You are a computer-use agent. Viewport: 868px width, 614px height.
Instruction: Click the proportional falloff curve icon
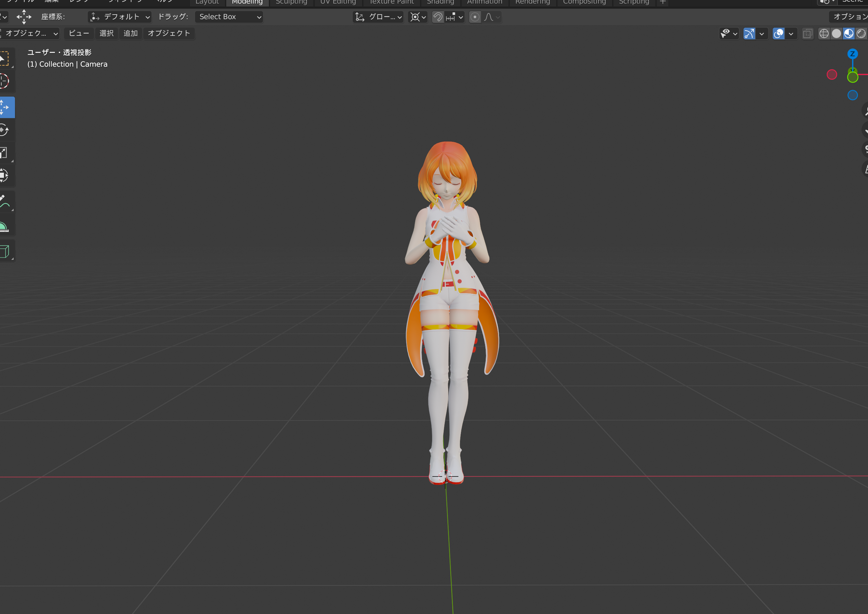coord(488,17)
